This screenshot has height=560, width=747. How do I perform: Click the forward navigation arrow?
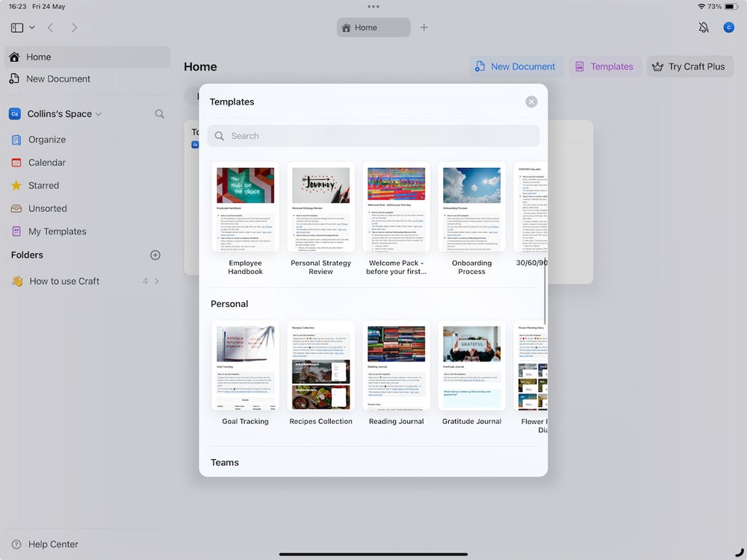tap(74, 28)
